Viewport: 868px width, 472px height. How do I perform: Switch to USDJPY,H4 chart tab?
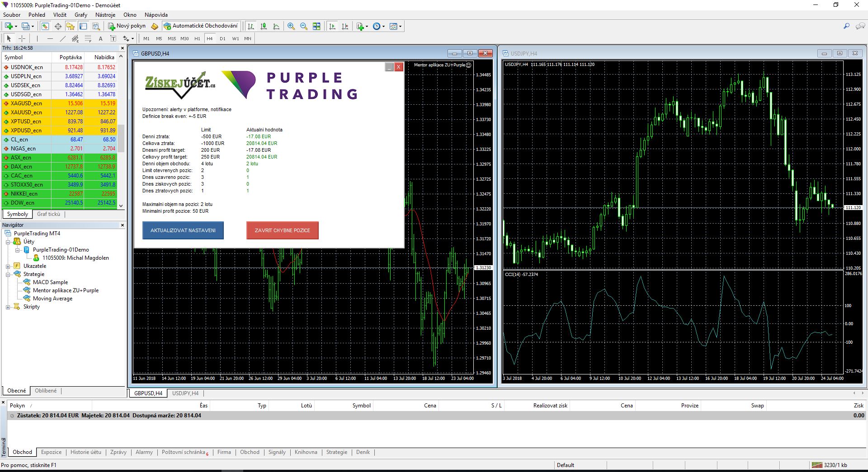point(185,393)
